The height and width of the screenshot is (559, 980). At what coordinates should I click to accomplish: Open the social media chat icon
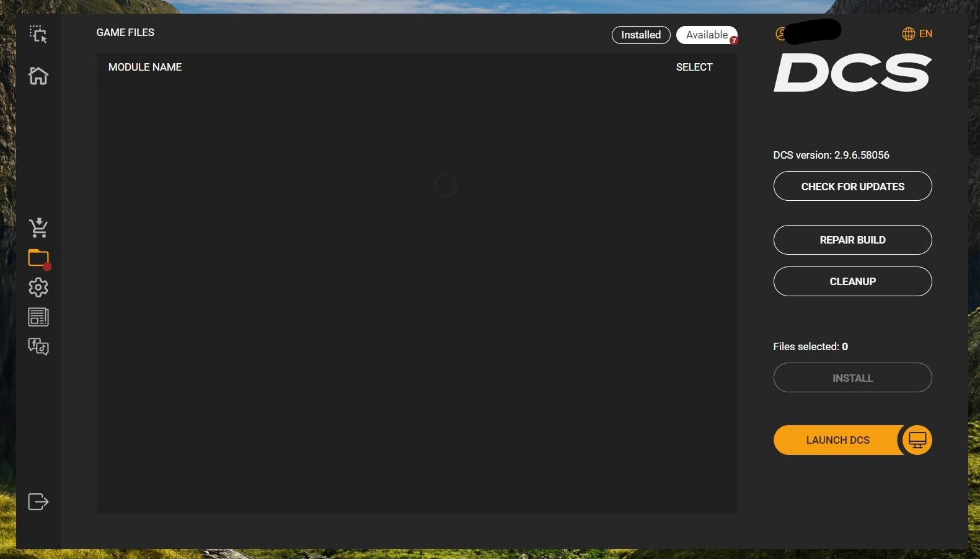coord(38,346)
